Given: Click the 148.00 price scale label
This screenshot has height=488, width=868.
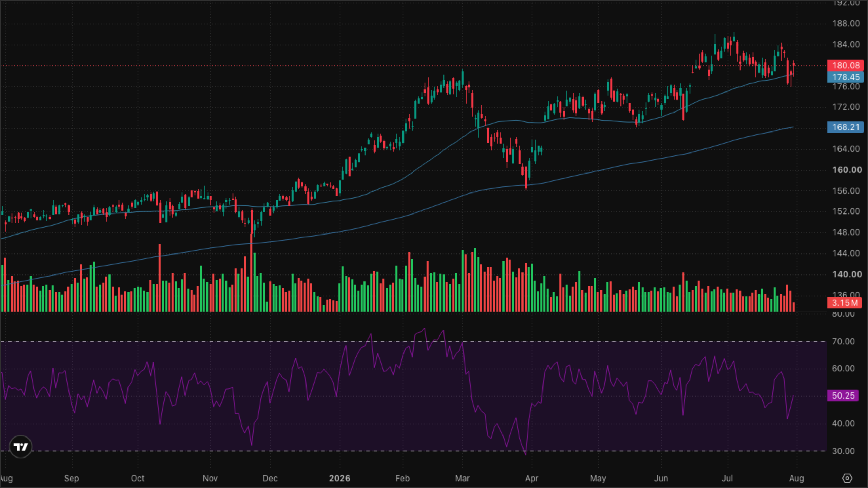Looking at the screenshot, I should click(846, 232).
